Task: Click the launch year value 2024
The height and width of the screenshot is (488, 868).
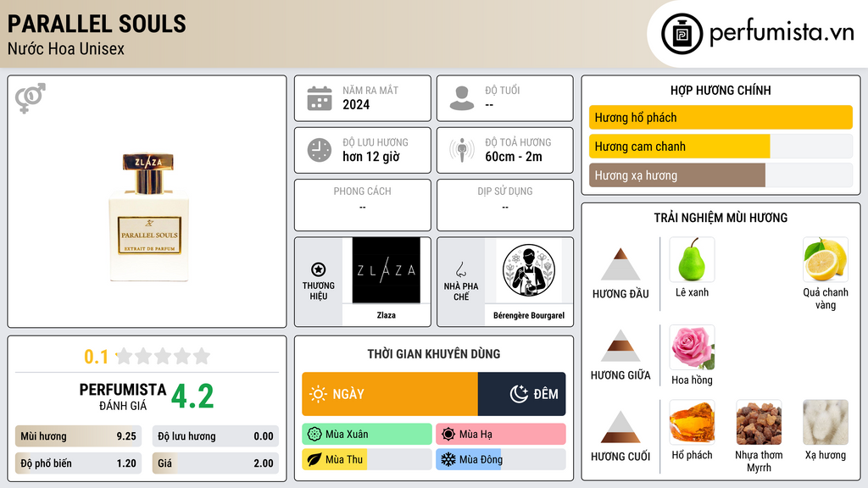Action: pos(356,104)
